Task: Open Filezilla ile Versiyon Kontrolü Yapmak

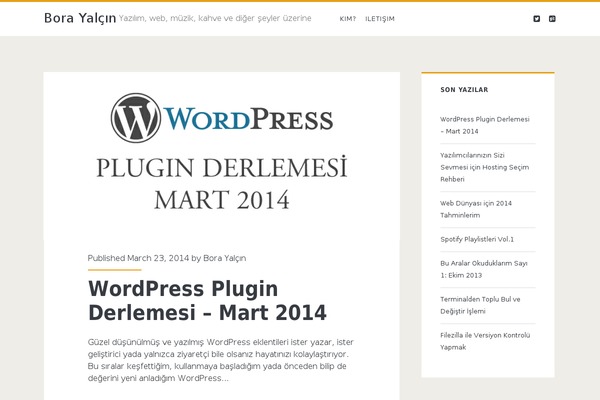Action: click(485, 341)
